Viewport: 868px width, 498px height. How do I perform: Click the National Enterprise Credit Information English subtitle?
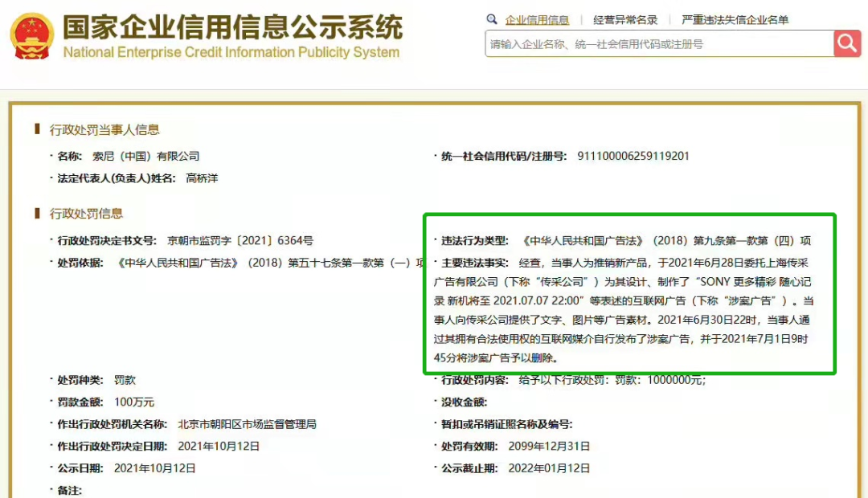click(231, 53)
